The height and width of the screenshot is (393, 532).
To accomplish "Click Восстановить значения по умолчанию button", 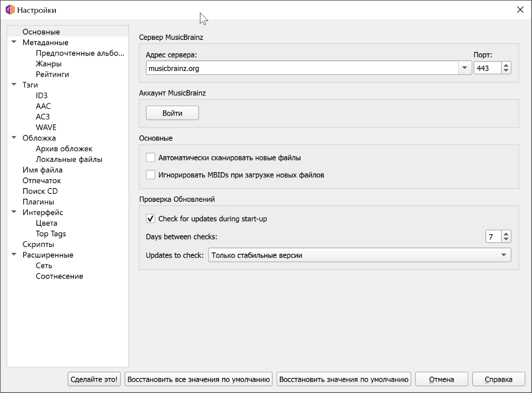I will coord(344,379).
